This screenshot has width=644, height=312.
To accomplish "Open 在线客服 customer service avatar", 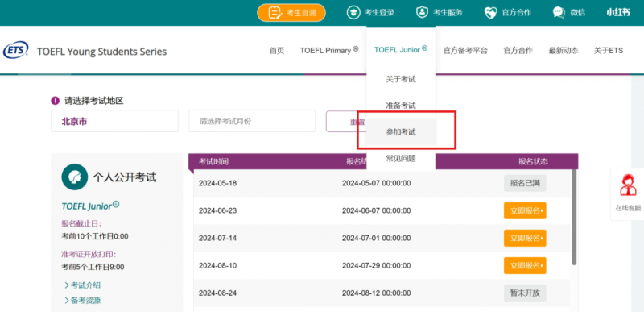I will (628, 185).
